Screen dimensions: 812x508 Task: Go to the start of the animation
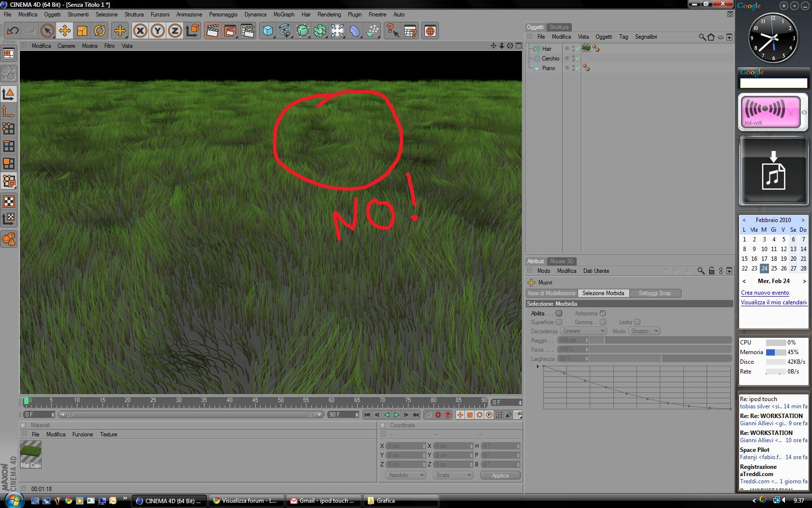coord(367,415)
